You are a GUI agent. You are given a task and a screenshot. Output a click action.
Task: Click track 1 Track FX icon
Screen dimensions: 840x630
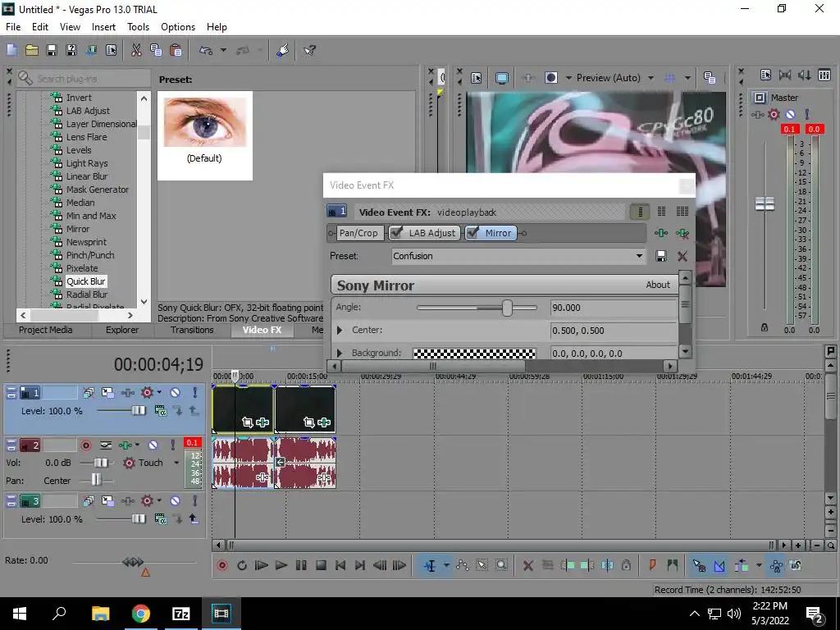pos(127,393)
